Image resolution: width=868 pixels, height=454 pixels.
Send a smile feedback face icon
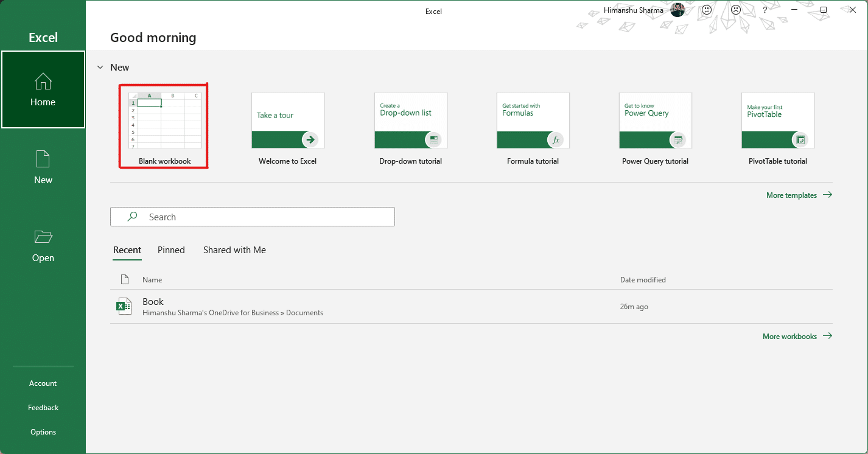707,10
